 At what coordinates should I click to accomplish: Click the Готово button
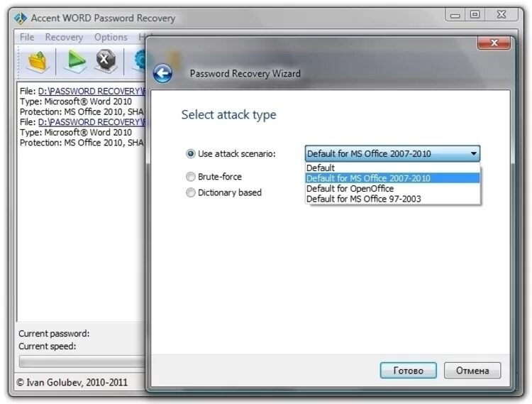(408, 371)
